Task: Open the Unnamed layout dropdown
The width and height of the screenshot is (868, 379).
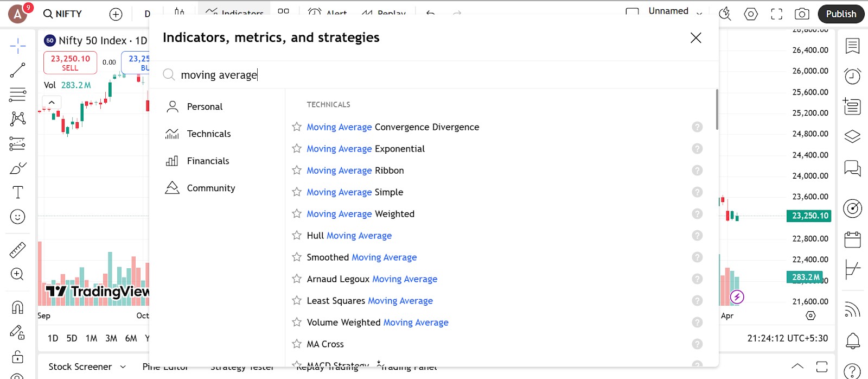Action: (699, 14)
